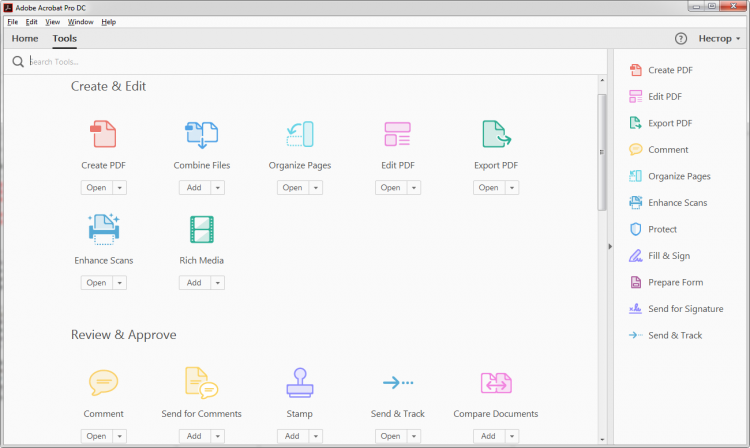This screenshot has width=750, height=448.
Task: Click Open button under Export PDF
Action: click(489, 187)
